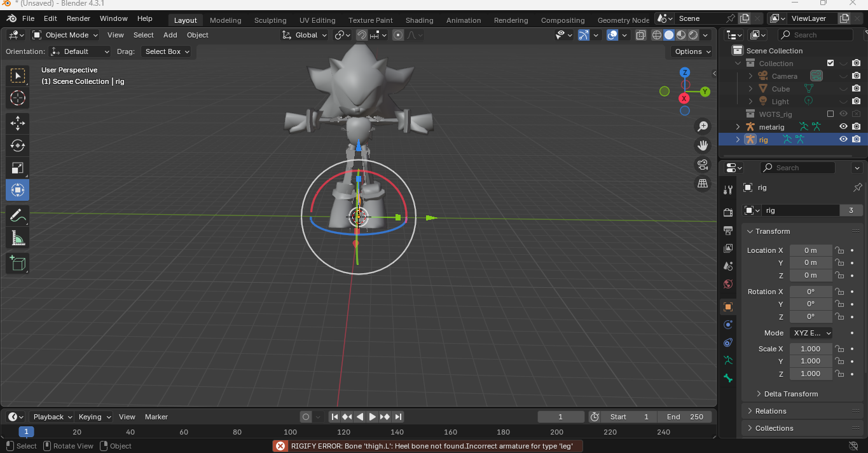Toggle the camera view icon
The image size is (868, 453).
pyautogui.click(x=703, y=165)
